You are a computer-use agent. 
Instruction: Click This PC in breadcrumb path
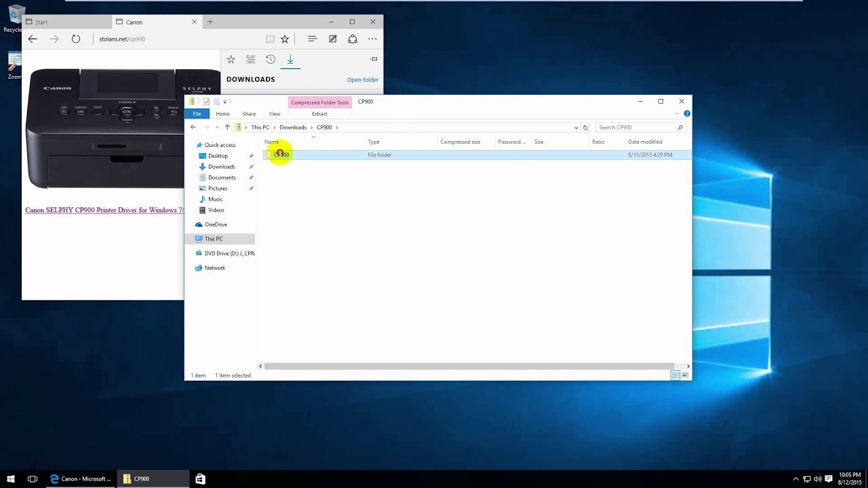click(260, 127)
